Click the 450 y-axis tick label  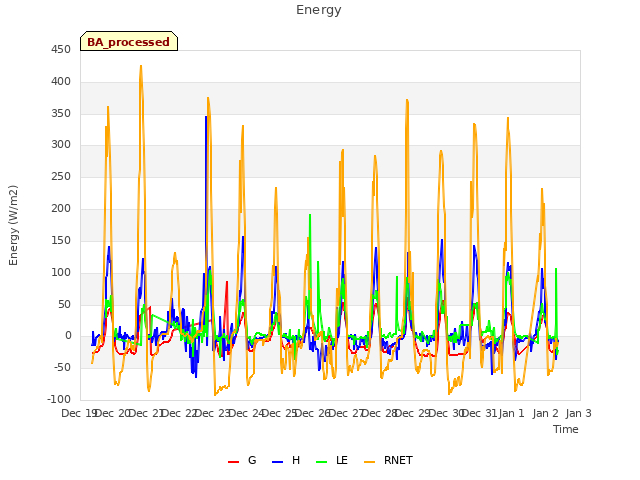coord(61,50)
